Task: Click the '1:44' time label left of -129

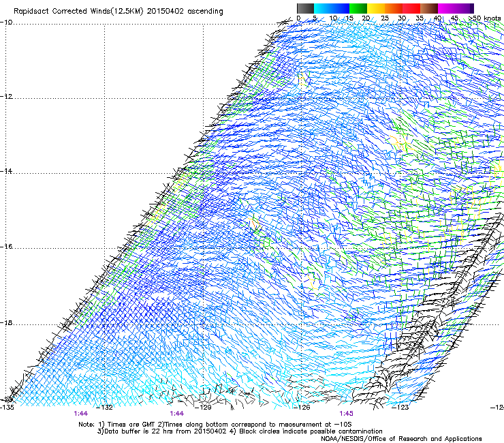Action: pos(177,414)
